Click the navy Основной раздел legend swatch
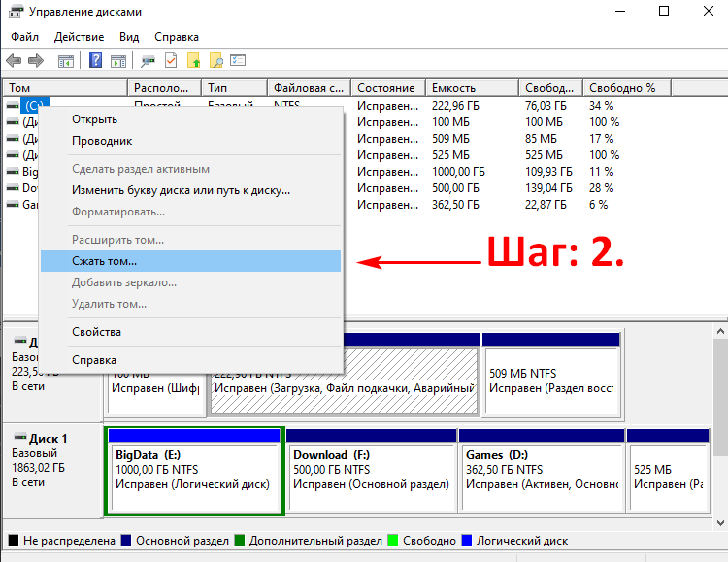728x562 pixels. [126, 541]
